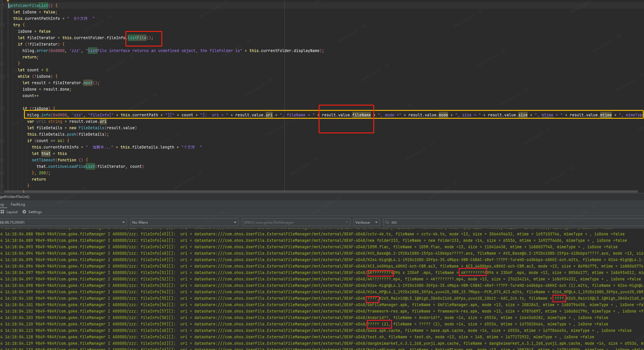The image size is (644, 350).
Task: Click log row fileInfo[56] GkFileManager.apk
Action: tap(322, 305)
